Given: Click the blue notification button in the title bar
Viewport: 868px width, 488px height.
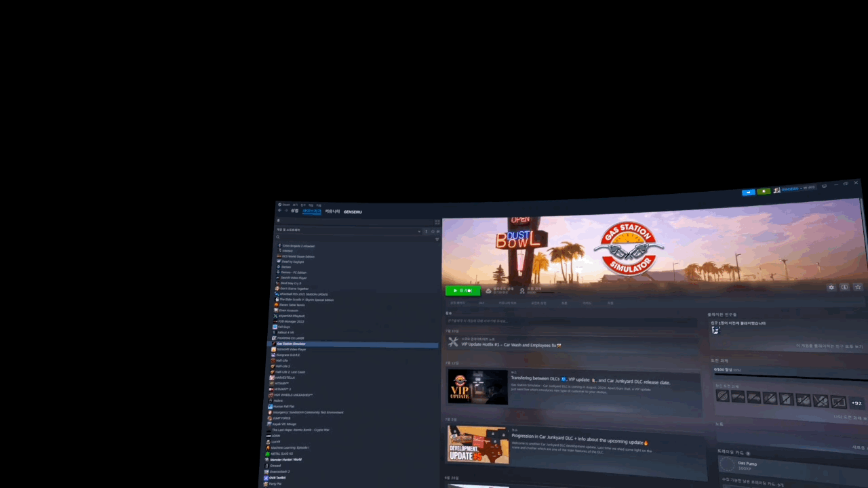Looking at the screenshot, I should 748,192.
